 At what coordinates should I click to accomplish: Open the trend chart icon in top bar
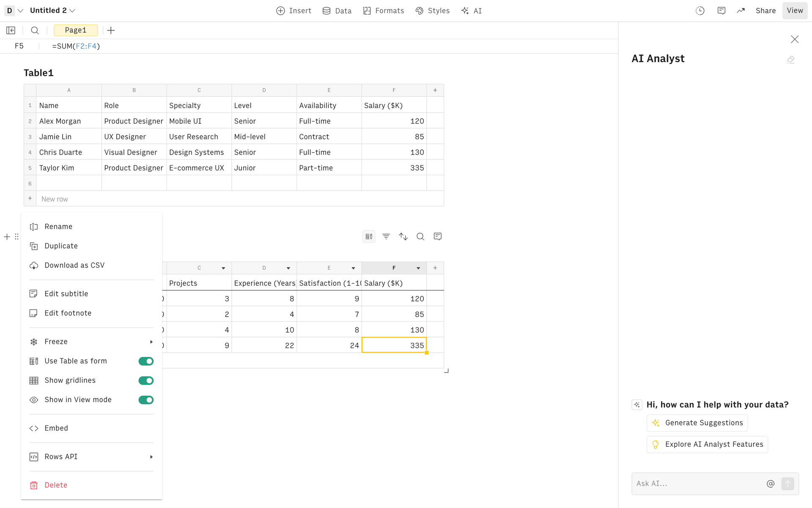(741, 11)
